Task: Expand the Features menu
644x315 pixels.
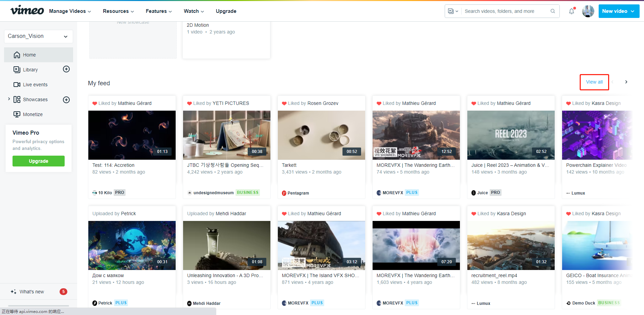Action: click(159, 11)
